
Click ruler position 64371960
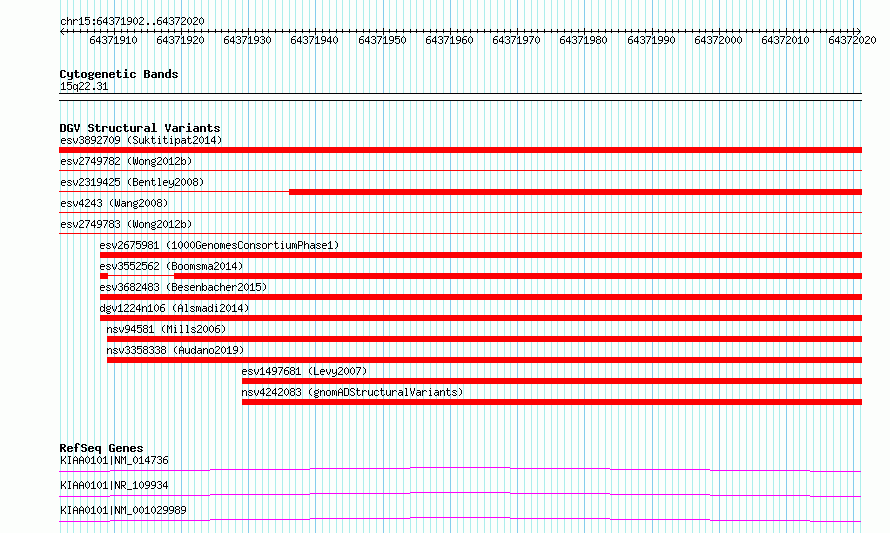[449, 40]
